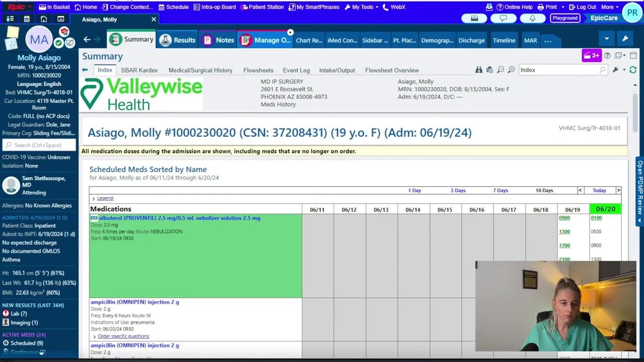Open the PR user avatar
Screen dimensions: 644x362
point(632,13)
